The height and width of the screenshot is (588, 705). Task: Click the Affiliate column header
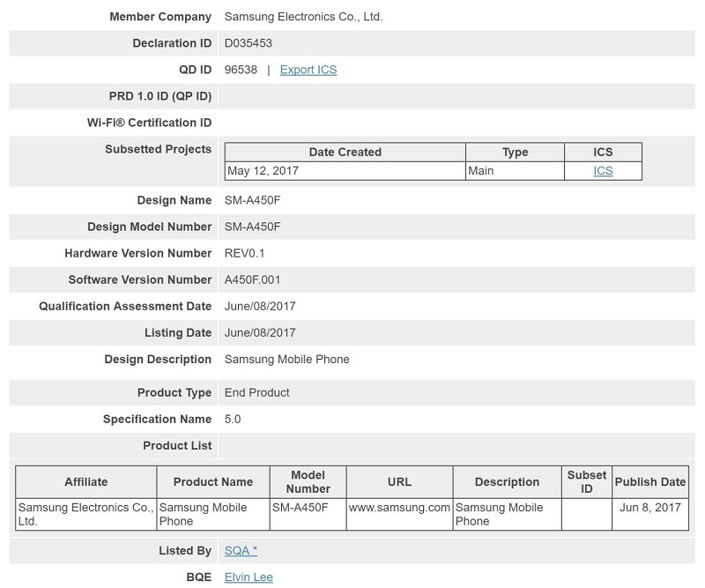click(85, 482)
